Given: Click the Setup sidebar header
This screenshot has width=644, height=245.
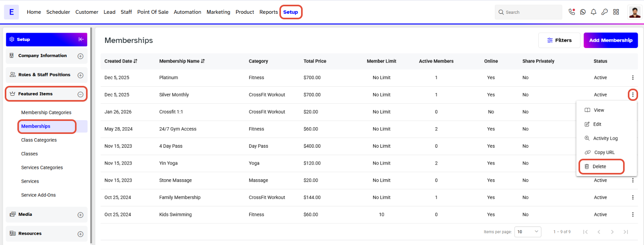Looking at the screenshot, I should (47, 39).
